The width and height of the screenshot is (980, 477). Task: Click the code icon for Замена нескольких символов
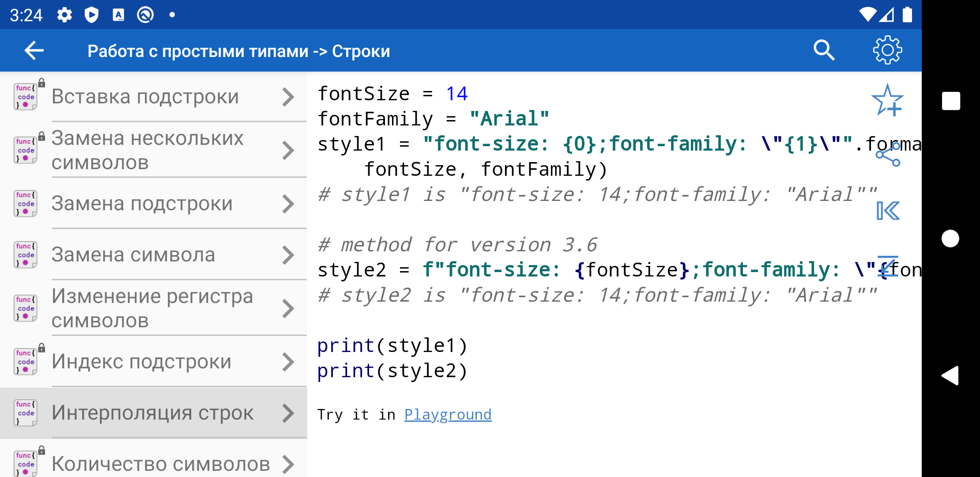(26, 150)
